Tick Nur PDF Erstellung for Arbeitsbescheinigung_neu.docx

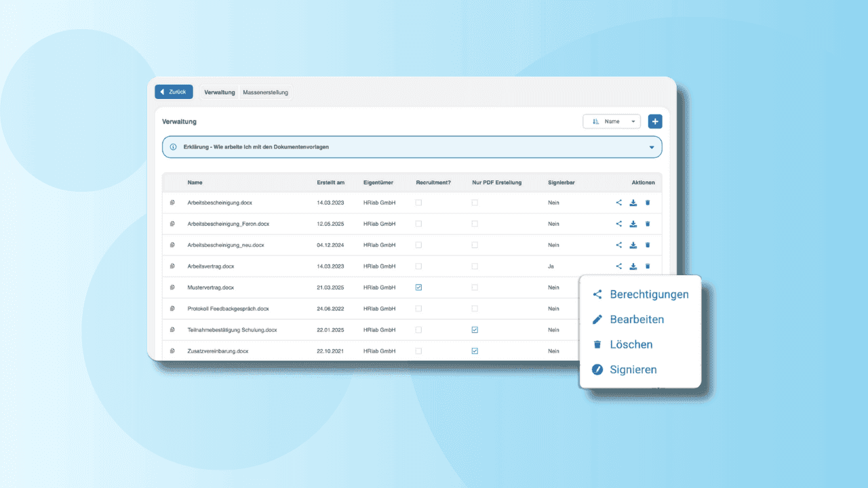point(475,245)
